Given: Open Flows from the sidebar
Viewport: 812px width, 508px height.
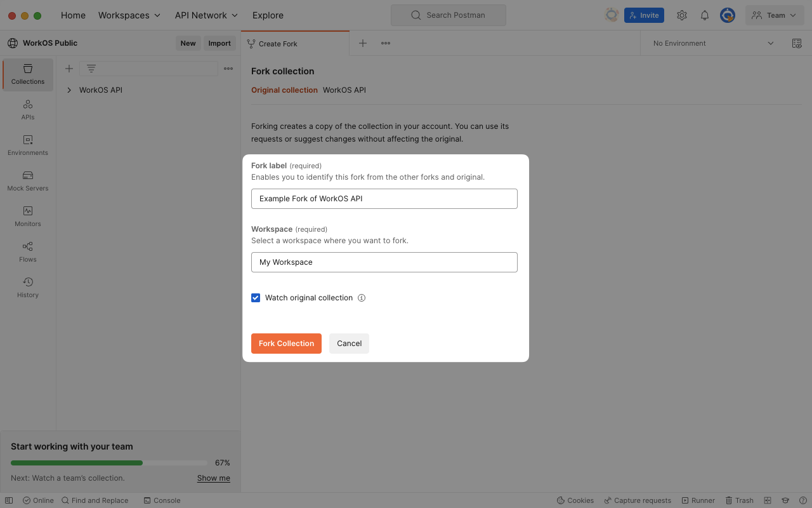Looking at the screenshot, I should point(28,252).
